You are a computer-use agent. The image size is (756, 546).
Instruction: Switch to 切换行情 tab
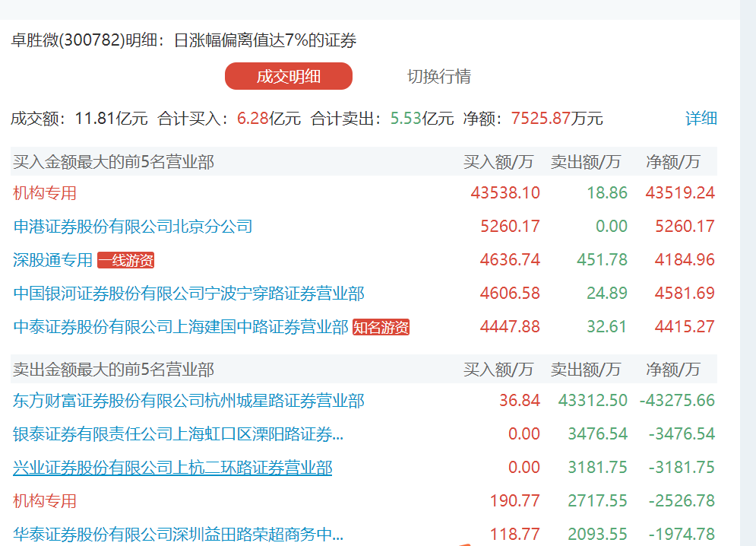tap(438, 76)
